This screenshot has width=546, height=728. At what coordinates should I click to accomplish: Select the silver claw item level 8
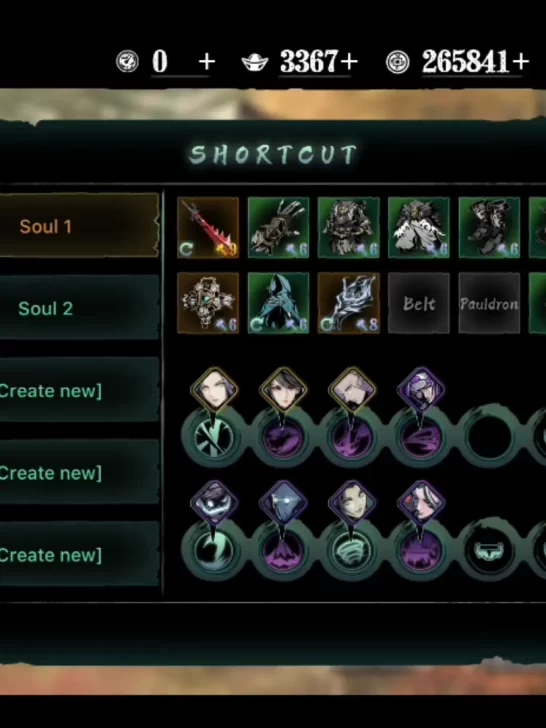coord(349,303)
